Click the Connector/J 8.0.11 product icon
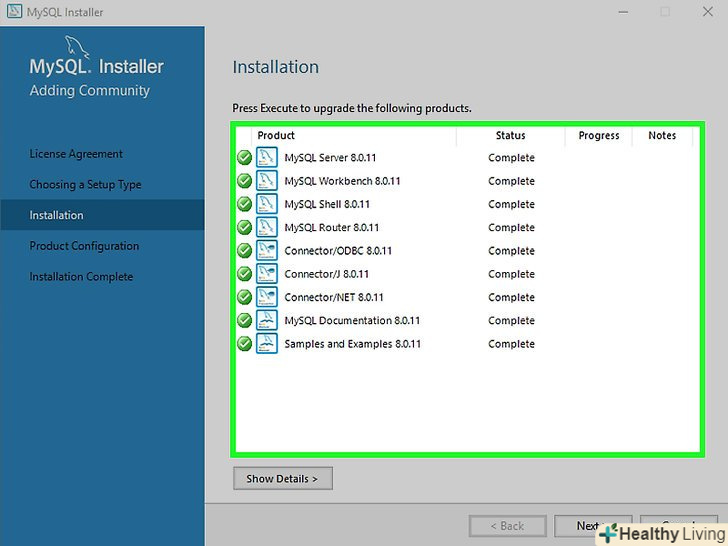 pos(267,274)
